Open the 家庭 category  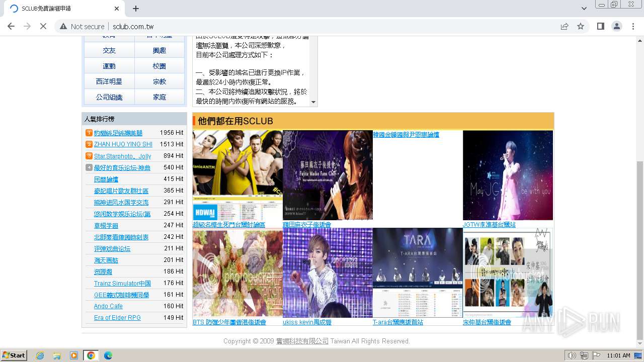[x=159, y=97]
